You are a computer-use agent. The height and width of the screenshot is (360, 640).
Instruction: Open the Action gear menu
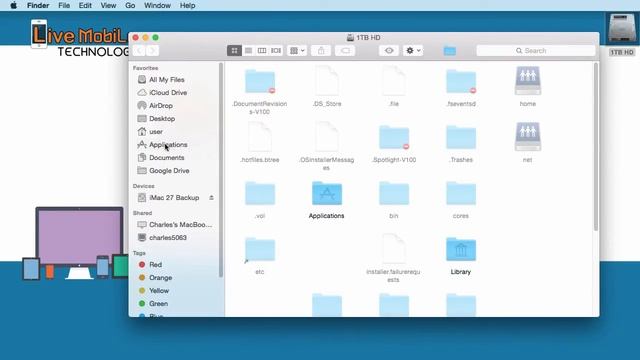(x=413, y=51)
